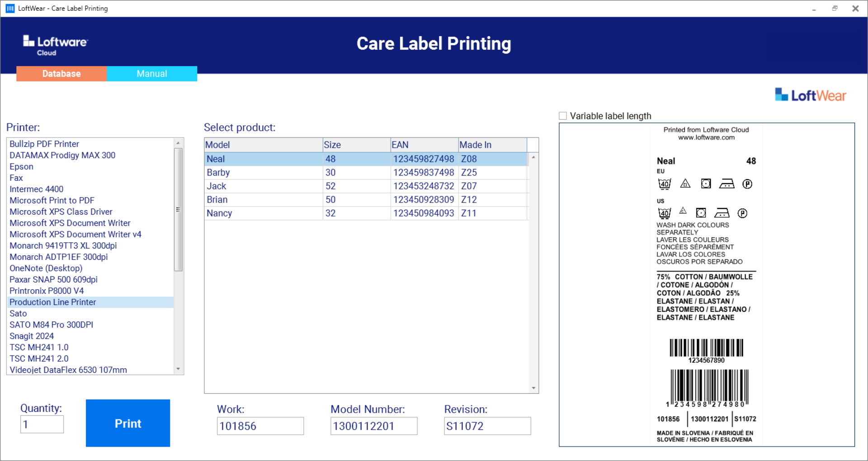The height and width of the screenshot is (461, 868).
Task: Focus the Work input field
Action: [x=260, y=426]
